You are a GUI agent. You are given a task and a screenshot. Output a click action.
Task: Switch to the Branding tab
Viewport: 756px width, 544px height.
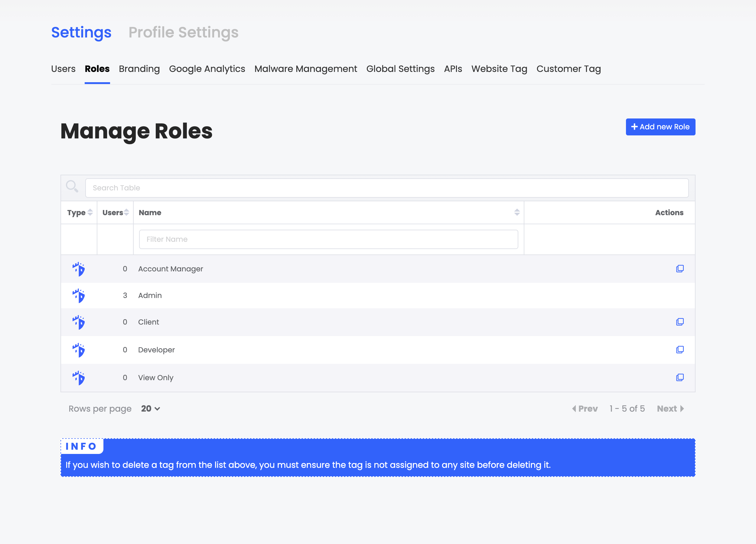pyautogui.click(x=139, y=69)
